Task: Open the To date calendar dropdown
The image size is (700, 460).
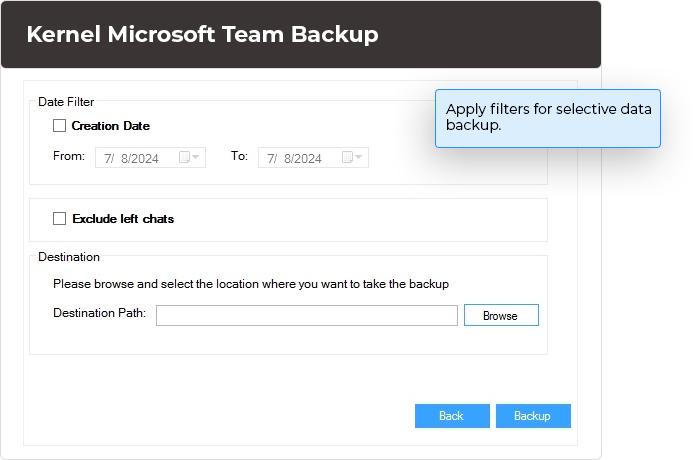Action: (352, 157)
